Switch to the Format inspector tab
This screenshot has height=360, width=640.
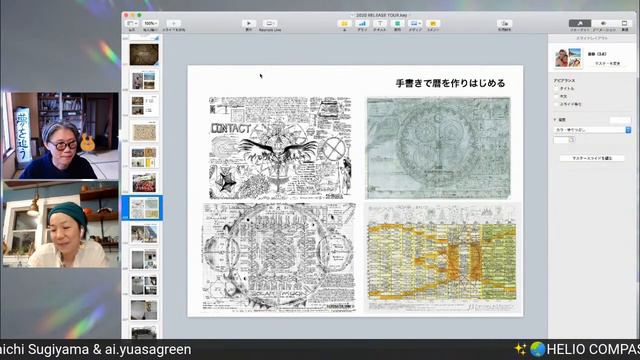point(580,24)
